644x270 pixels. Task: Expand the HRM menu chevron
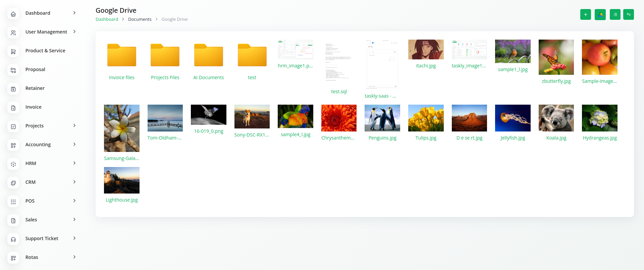coord(74,163)
